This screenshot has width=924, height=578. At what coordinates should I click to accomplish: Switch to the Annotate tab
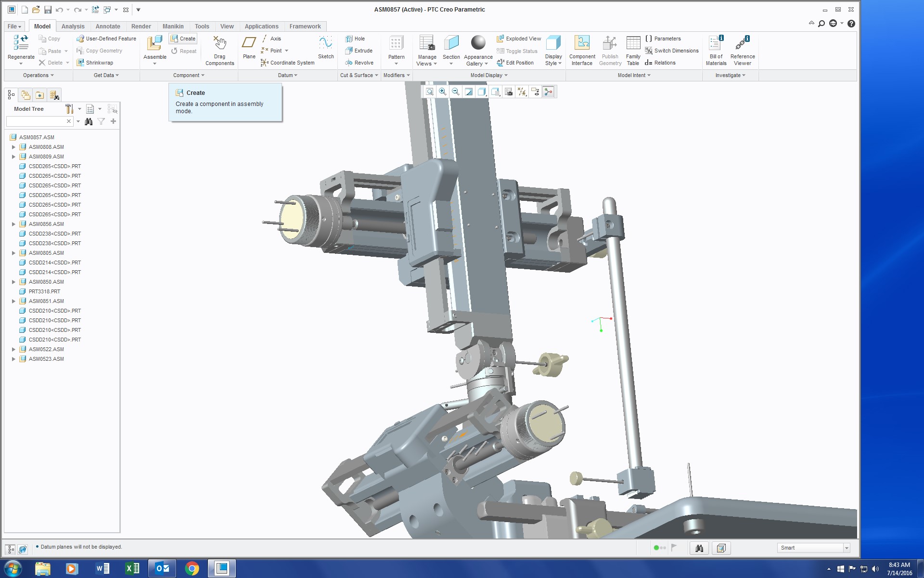tap(108, 26)
